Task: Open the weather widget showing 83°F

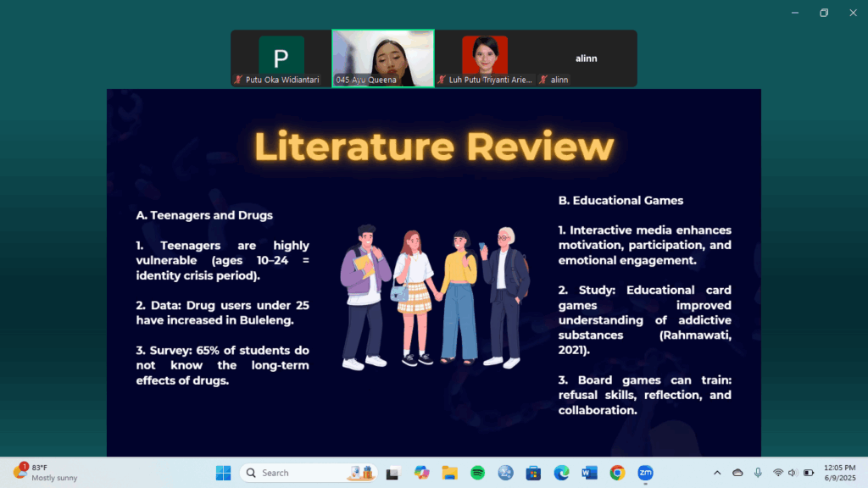Action: click(46, 473)
